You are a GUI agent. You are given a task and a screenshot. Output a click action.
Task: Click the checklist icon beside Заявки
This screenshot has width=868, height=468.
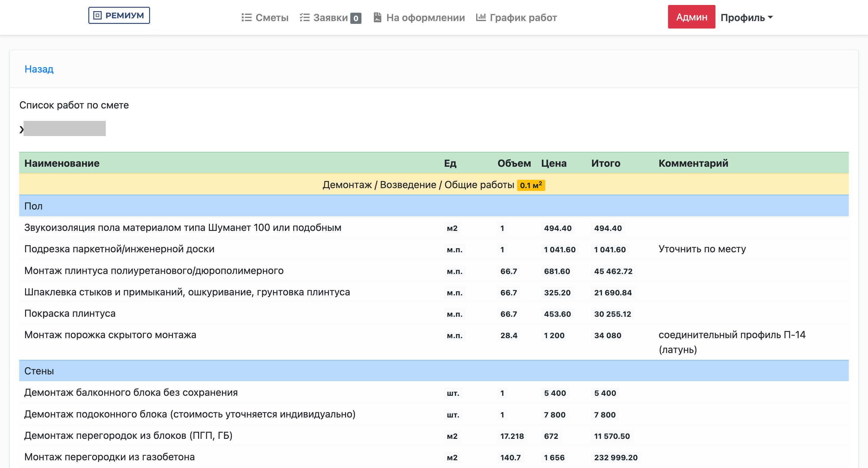(305, 18)
